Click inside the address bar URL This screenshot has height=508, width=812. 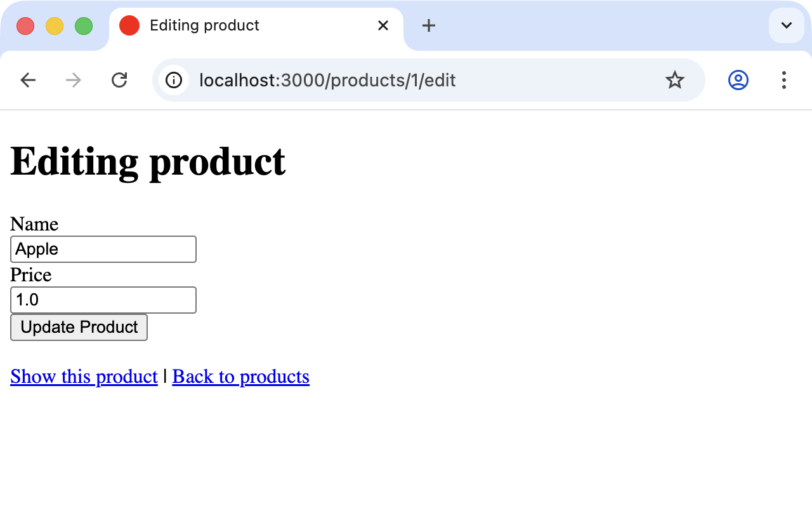coord(327,80)
